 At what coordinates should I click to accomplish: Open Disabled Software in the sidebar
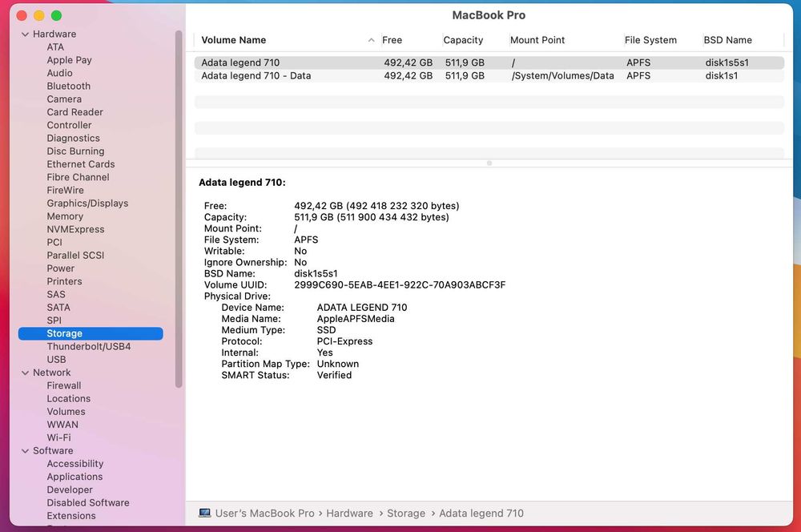[x=88, y=503]
